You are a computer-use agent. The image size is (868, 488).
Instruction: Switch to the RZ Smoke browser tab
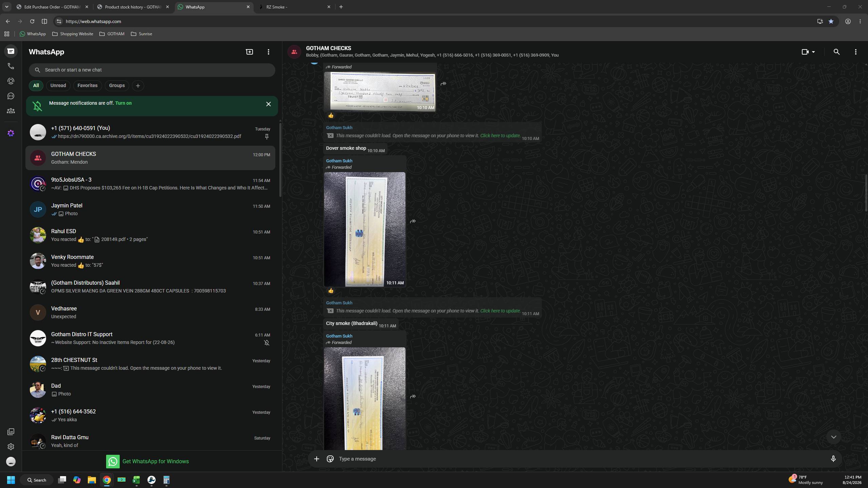tap(294, 7)
